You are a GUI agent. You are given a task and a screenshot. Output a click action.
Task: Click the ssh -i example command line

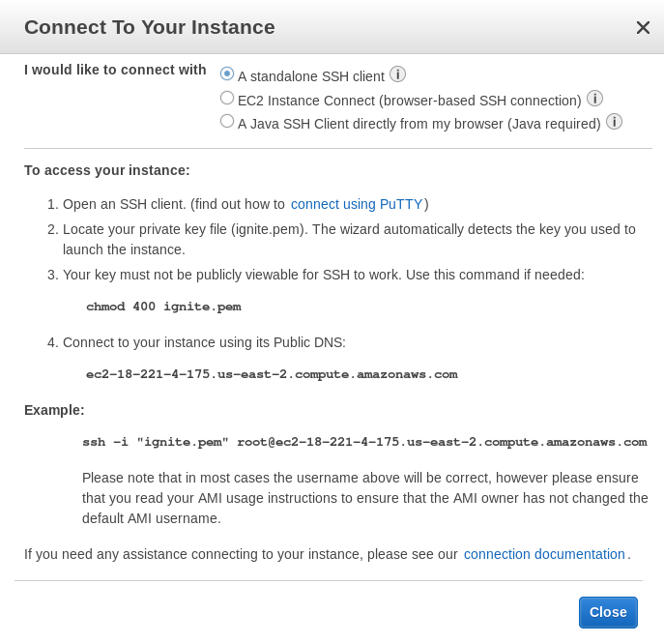coord(364,442)
